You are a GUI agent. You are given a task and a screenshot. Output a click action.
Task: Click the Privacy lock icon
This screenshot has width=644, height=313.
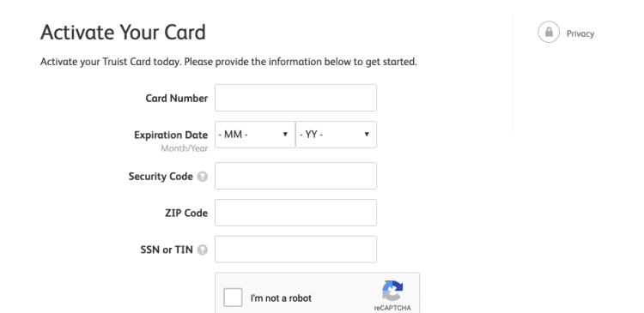click(x=549, y=32)
